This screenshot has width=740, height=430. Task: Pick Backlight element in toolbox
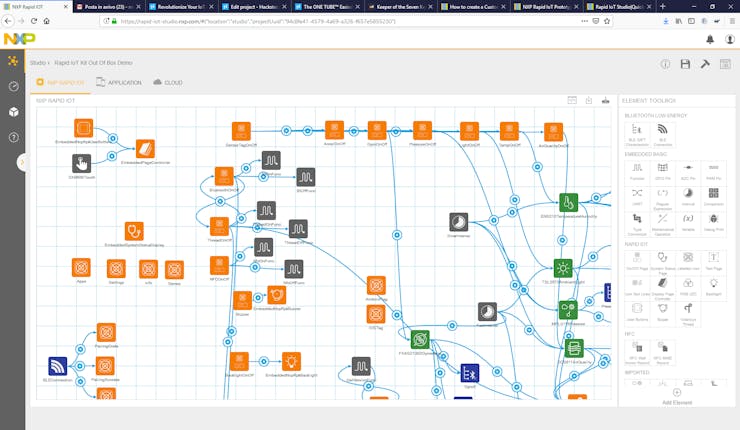click(x=714, y=286)
